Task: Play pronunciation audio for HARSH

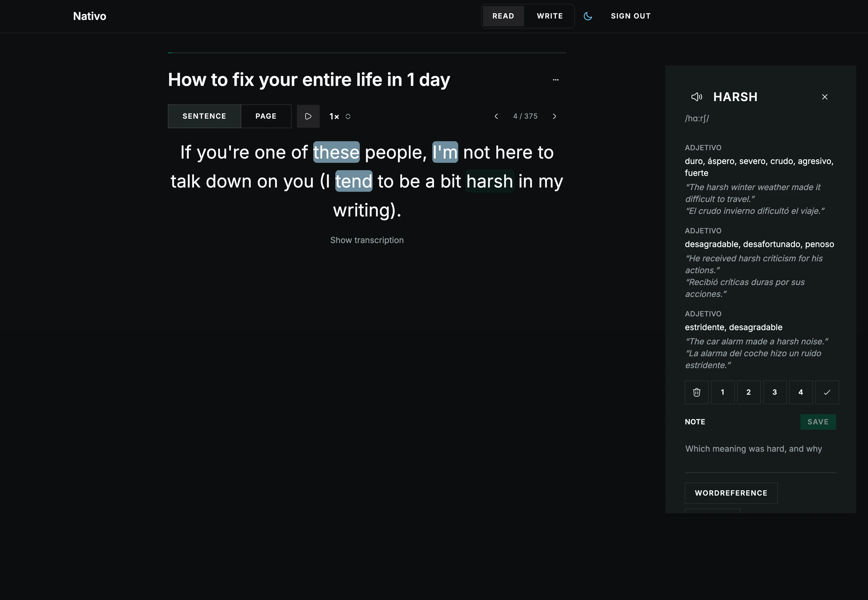Action: 697,97
